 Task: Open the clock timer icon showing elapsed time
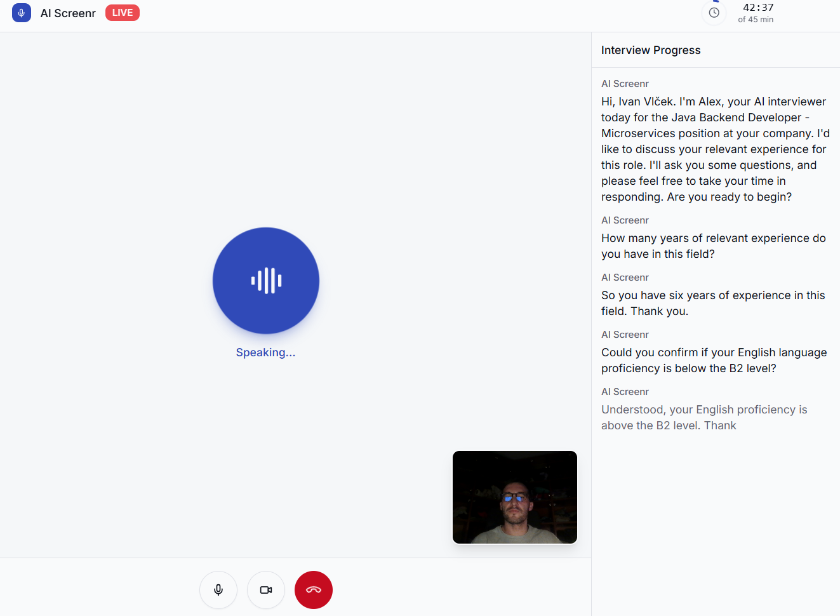714,13
